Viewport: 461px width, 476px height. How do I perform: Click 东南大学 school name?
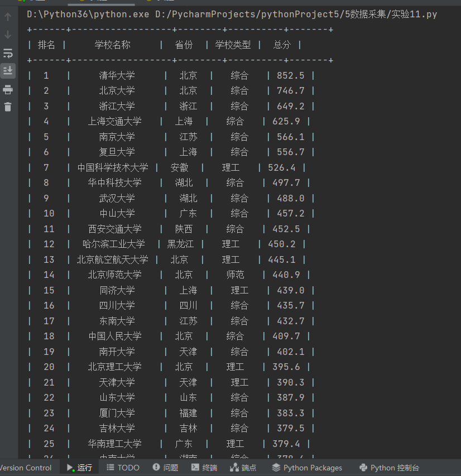(117, 320)
